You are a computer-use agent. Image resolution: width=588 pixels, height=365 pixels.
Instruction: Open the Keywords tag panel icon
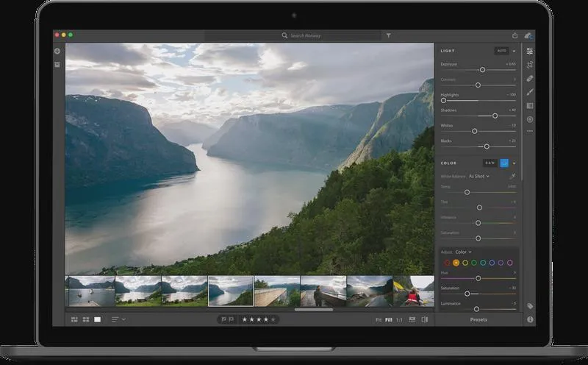[x=530, y=306]
